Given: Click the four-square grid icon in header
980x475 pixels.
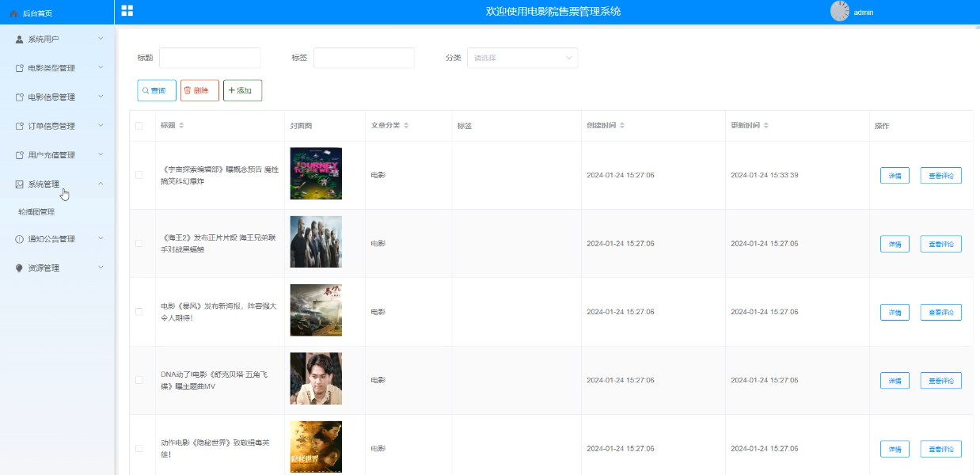Looking at the screenshot, I should coord(127,10).
